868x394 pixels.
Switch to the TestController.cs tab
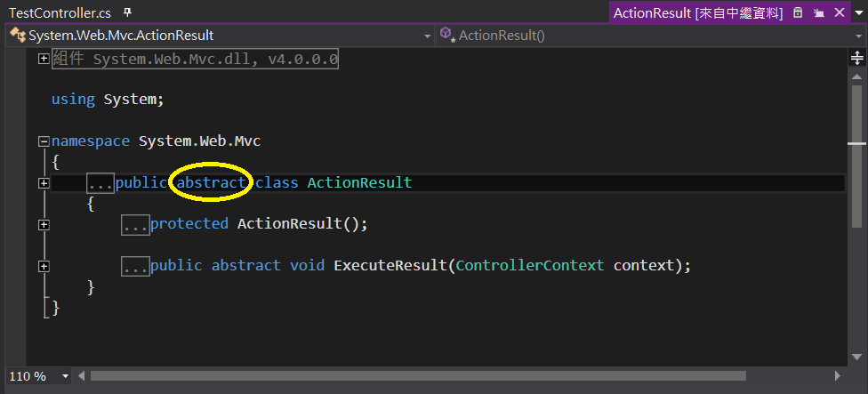(x=58, y=12)
